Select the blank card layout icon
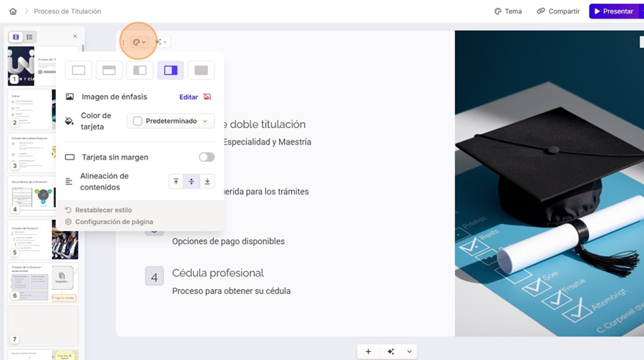644x360 pixels. (79, 70)
